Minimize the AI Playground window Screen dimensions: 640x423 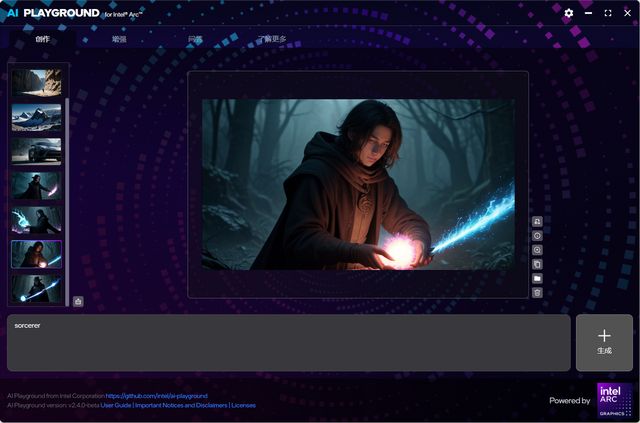[588, 13]
